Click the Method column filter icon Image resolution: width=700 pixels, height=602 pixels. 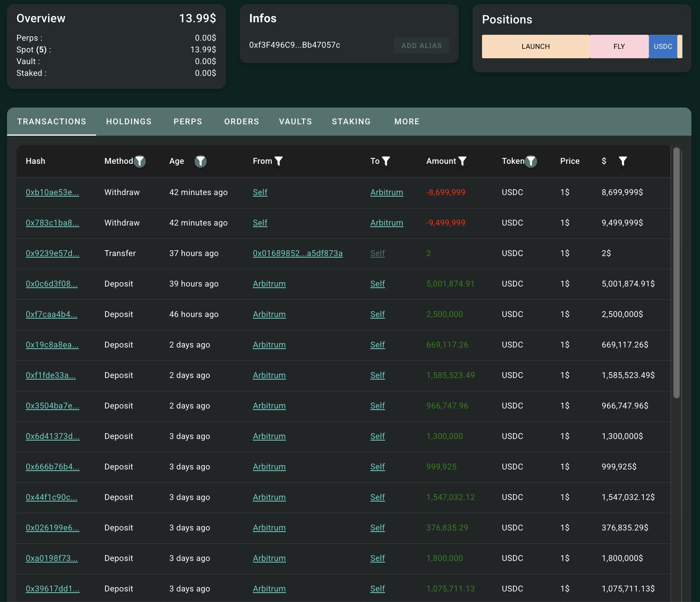click(x=139, y=161)
